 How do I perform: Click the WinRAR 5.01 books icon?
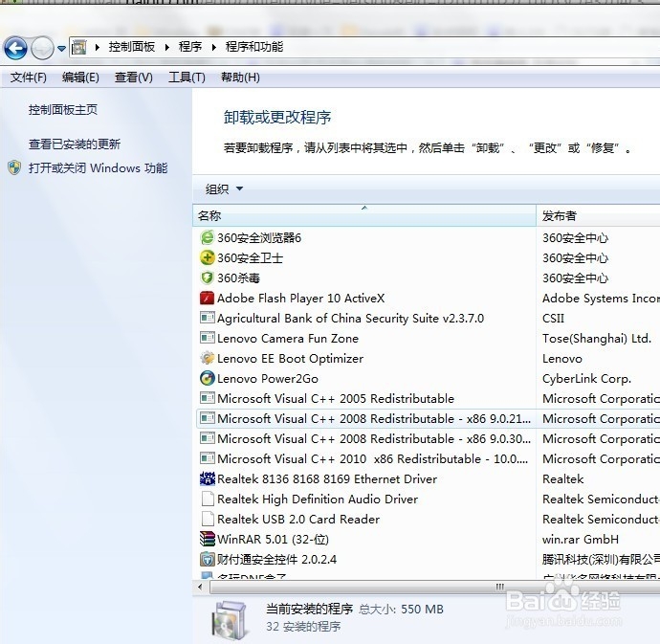[x=208, y=539]
